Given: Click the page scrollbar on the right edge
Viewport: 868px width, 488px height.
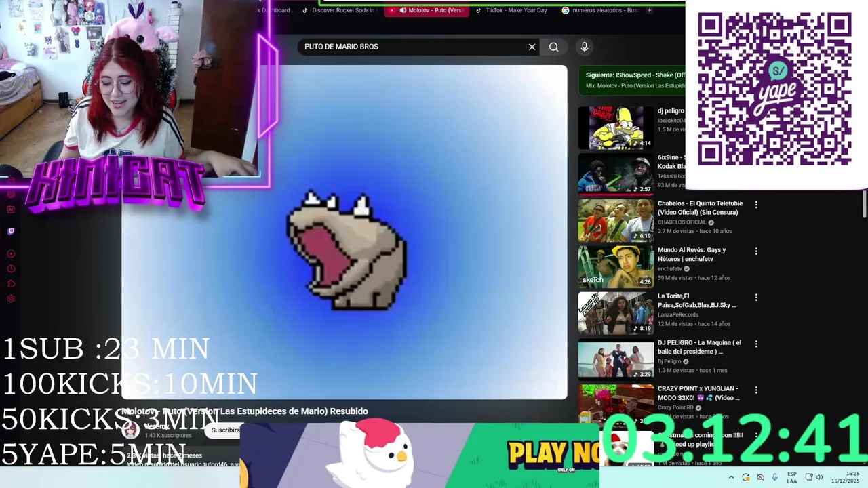Looking at the screenshot, I should [865, 203].
